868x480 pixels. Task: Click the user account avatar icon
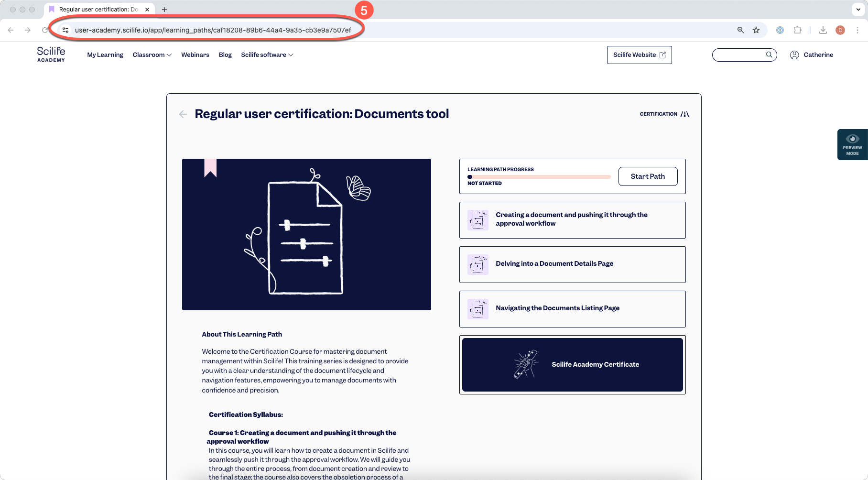[794, 55]
